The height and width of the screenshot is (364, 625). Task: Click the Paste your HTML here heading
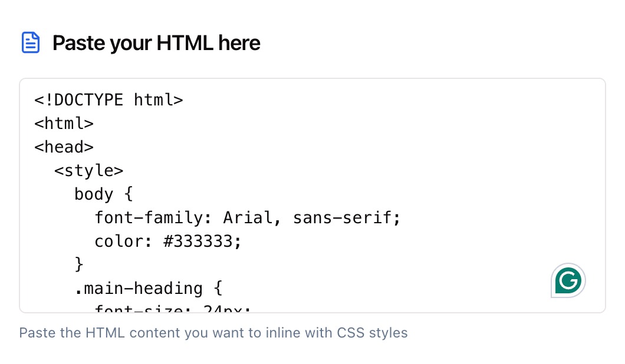coord(156,42)
